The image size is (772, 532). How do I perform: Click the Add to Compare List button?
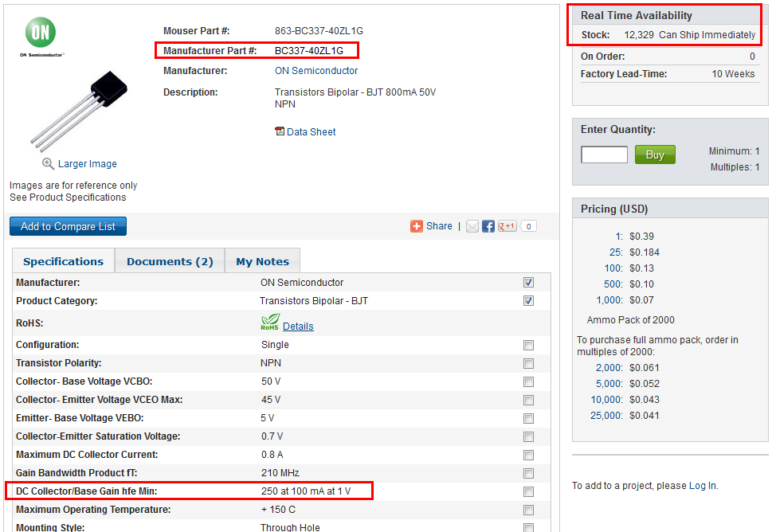tap(68, 226)
